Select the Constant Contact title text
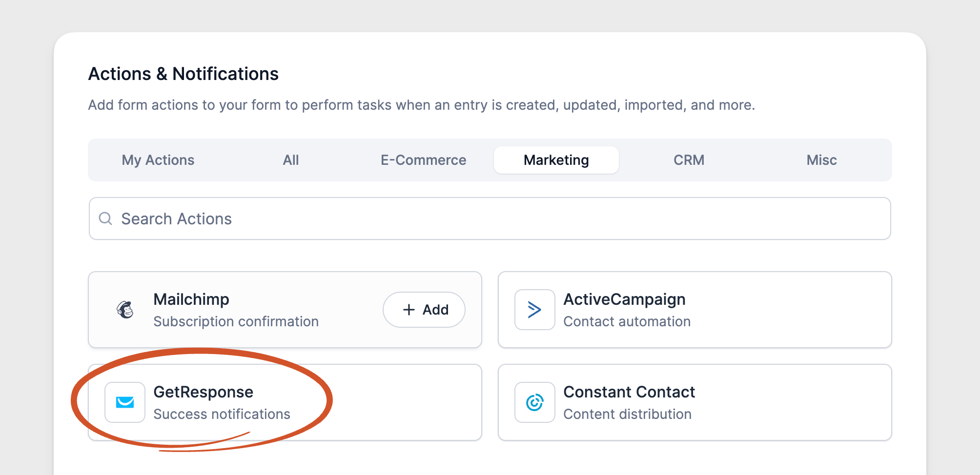 [629, 392]
